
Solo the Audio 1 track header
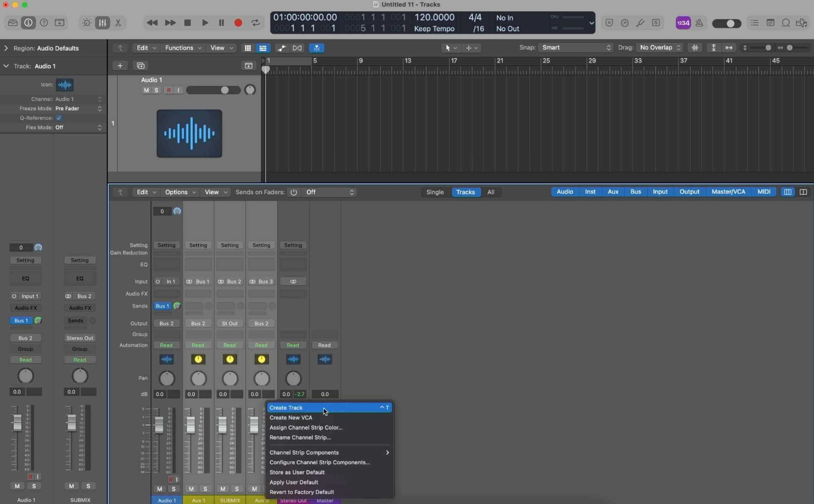click(x=156, y=90)
